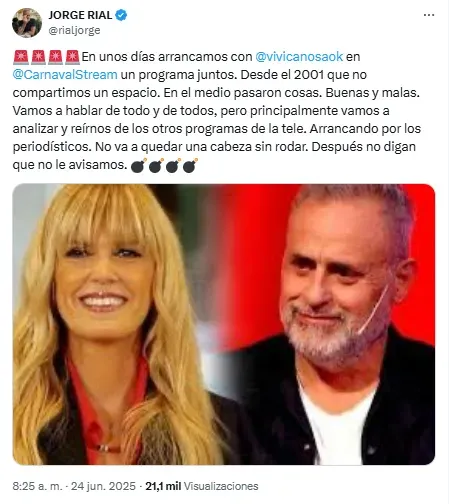
Task: Click the headset microphone on man's cheek
Action: tap(374, 308)
